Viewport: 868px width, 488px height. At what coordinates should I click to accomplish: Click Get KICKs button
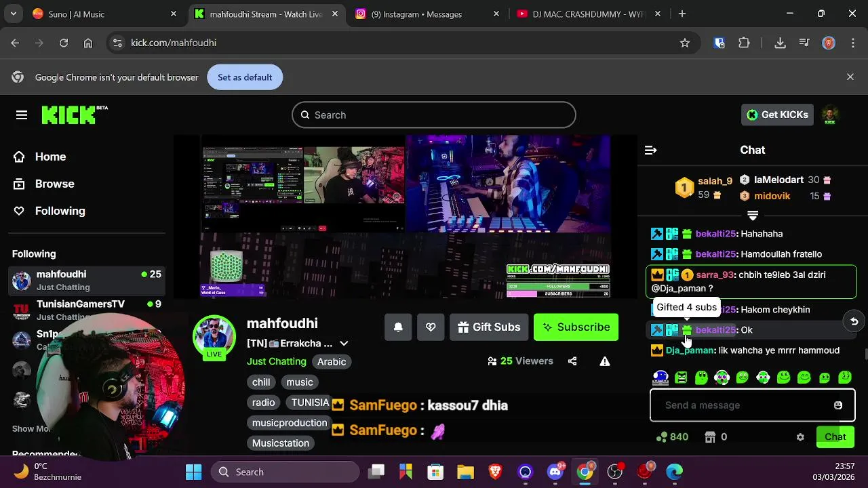777,115
